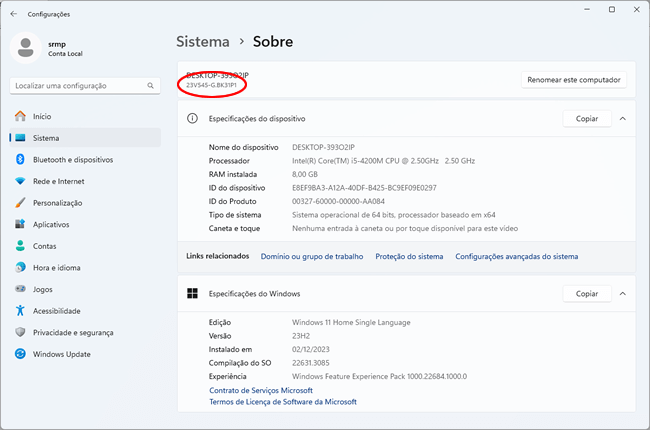Select the Sistema monitor icon

pos(20,138)
